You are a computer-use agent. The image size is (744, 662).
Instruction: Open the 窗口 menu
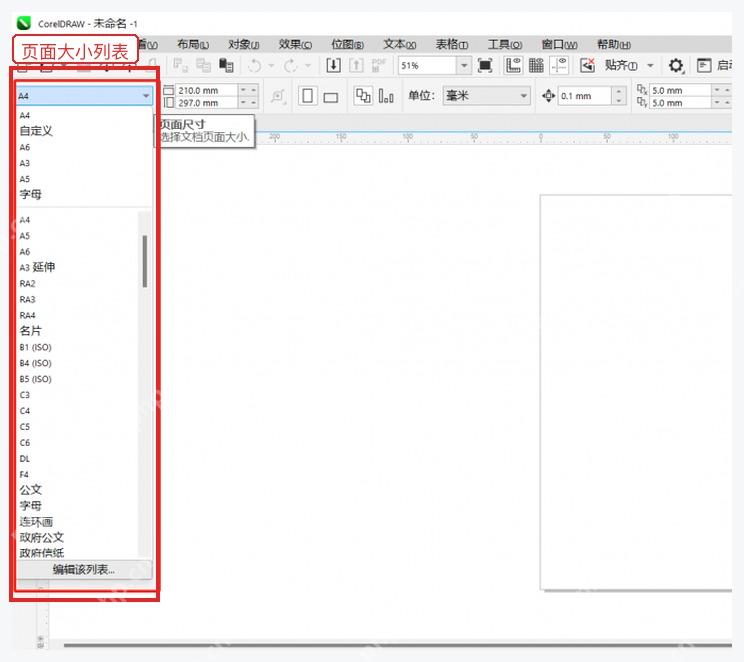pos(559,44)
